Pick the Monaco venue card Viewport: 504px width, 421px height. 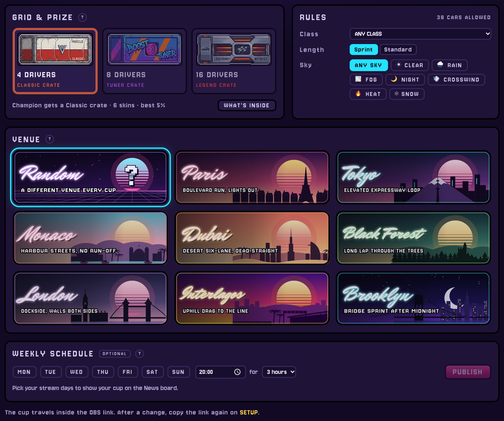pos(90,238)
